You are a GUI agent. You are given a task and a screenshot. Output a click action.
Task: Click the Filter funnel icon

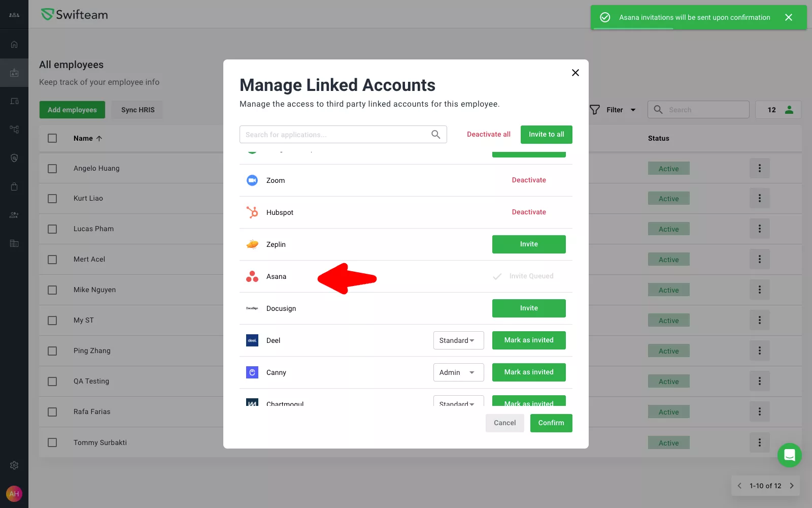(x=595, y=110)
